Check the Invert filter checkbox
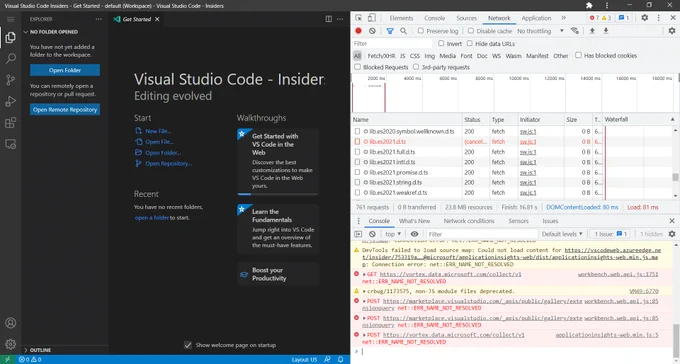 (441, 43)
